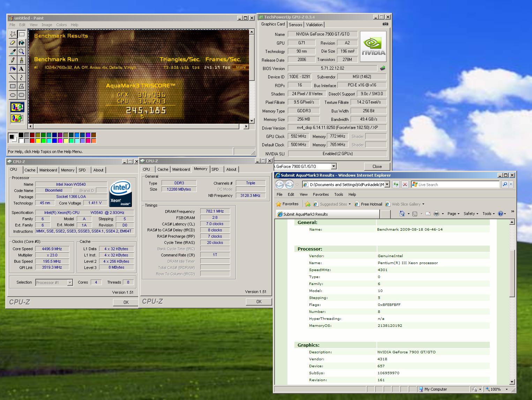This screenshot has width=532, height=400.
Task: Click the Close button in GPU-Z
Action: click(x=377, y=167)
